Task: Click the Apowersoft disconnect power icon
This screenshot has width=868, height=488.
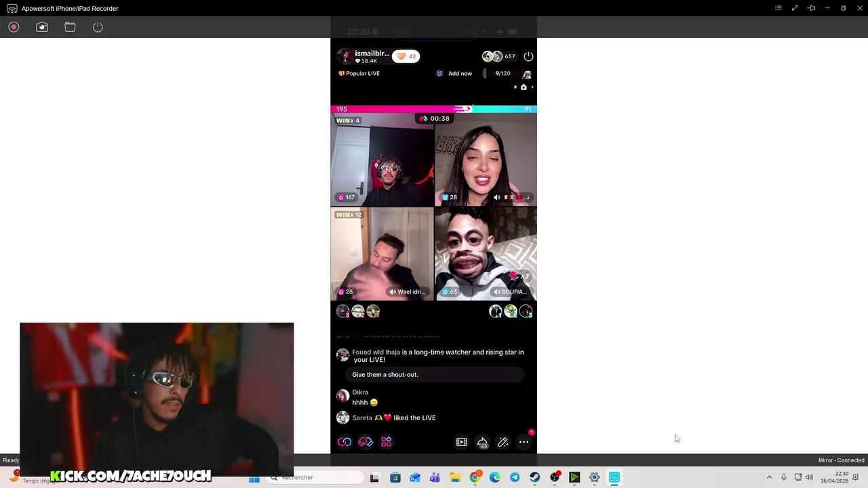Action: 98,27
